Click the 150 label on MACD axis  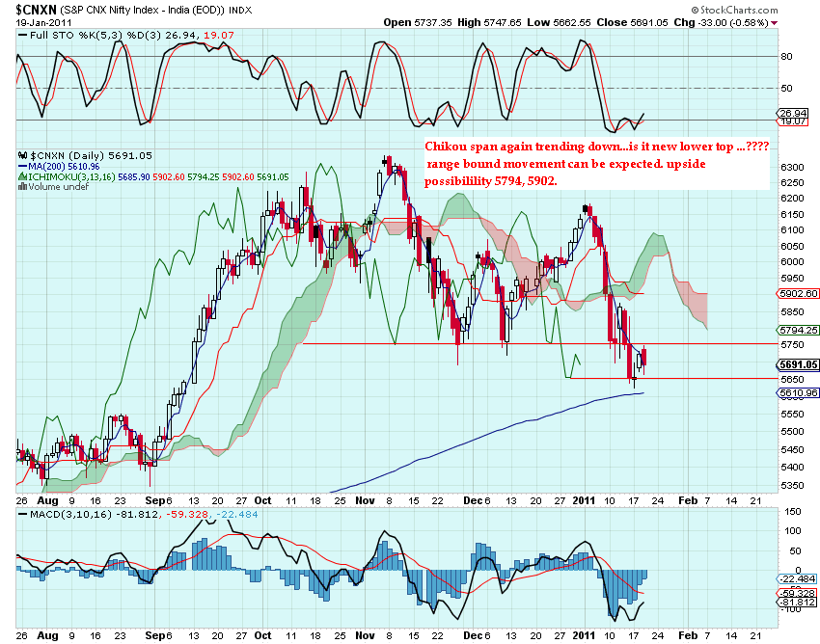click(x=793, y=512)
